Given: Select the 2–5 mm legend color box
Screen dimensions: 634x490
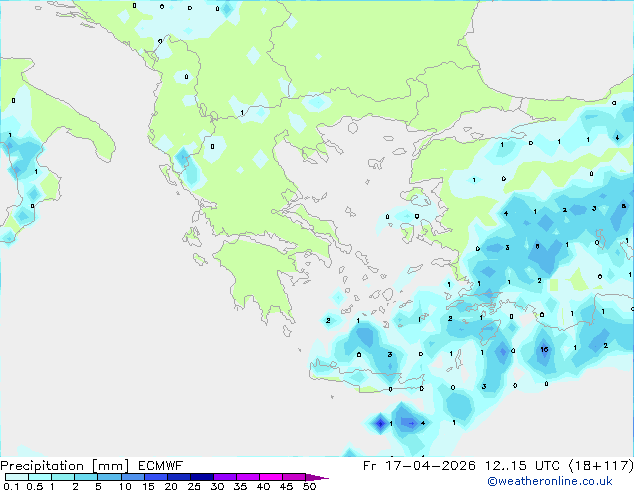Looking at the screenshot, I should point(86,477).
